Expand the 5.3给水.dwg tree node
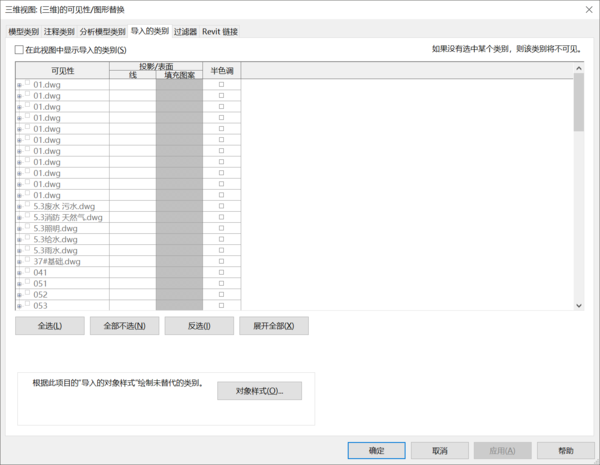This screenshot has height=465, width=600. (19, 239)
